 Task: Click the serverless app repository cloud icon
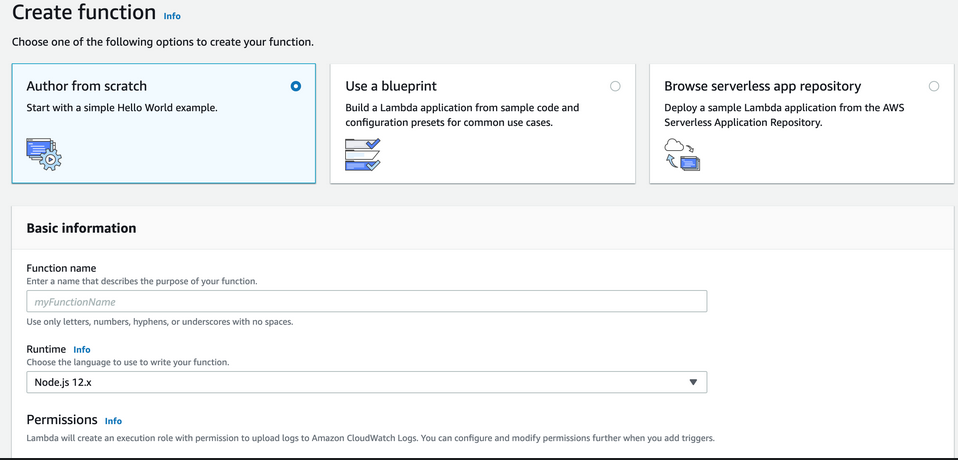click(x=682, y=154)
